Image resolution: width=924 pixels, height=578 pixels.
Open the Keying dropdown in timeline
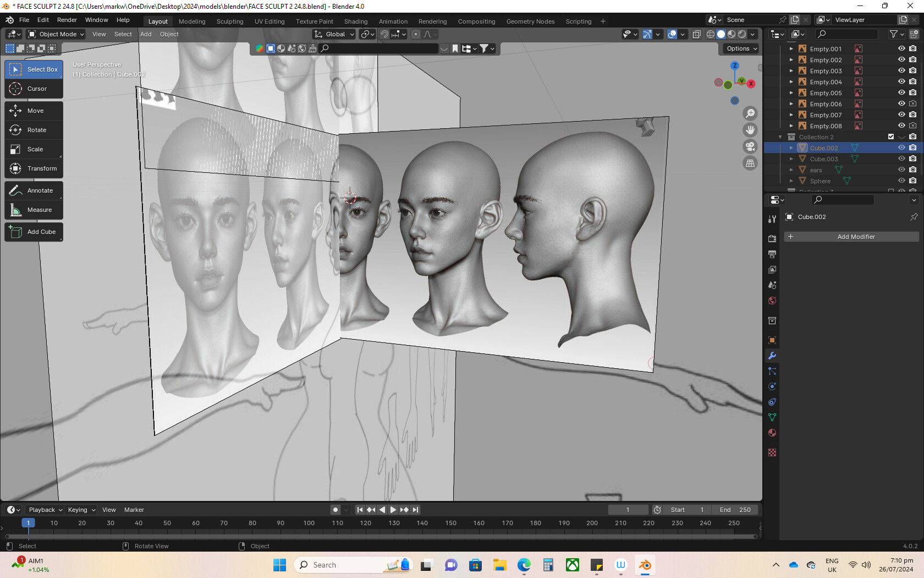point(81,510)
